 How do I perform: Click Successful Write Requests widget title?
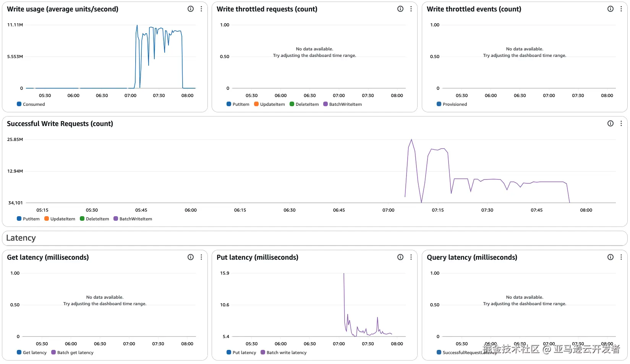click(60, 124)
